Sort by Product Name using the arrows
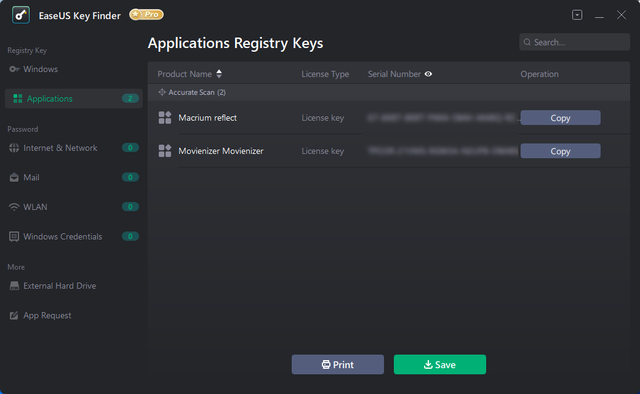 pos(219,74)
